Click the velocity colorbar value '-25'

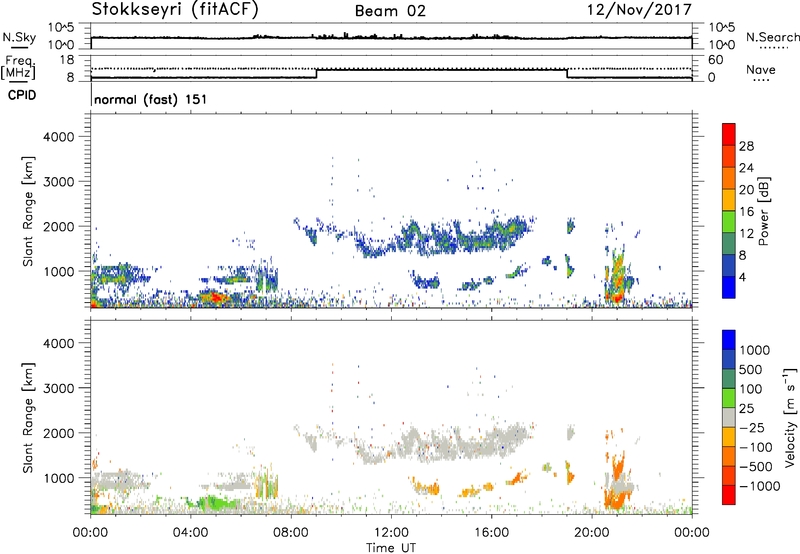click(x=752, y=427)
